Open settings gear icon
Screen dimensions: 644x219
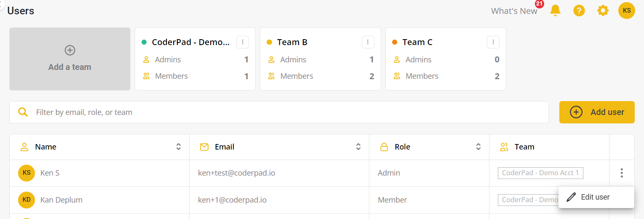coord(603,11)
